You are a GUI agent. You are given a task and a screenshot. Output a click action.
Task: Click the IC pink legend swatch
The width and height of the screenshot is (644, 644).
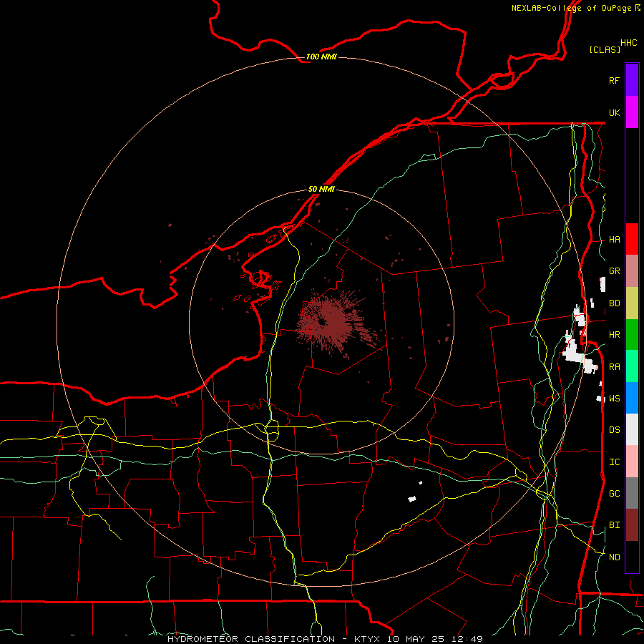(x=632, y=462)
